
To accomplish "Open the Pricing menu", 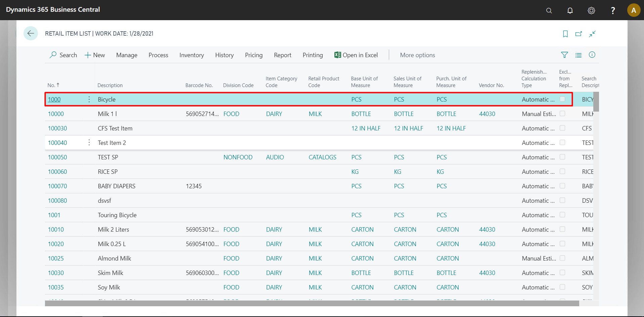I will point(254,55).
